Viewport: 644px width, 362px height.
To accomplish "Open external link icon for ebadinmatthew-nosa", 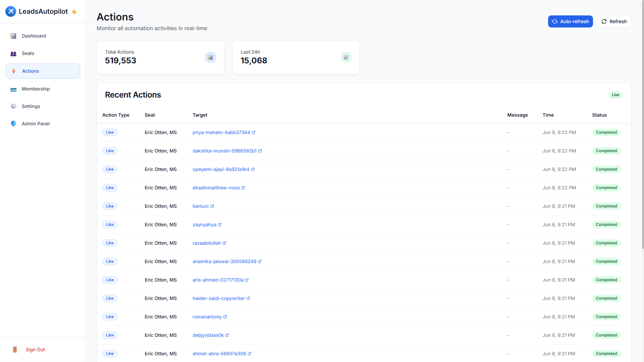I will pyautogui.click(x=243, y=188).
